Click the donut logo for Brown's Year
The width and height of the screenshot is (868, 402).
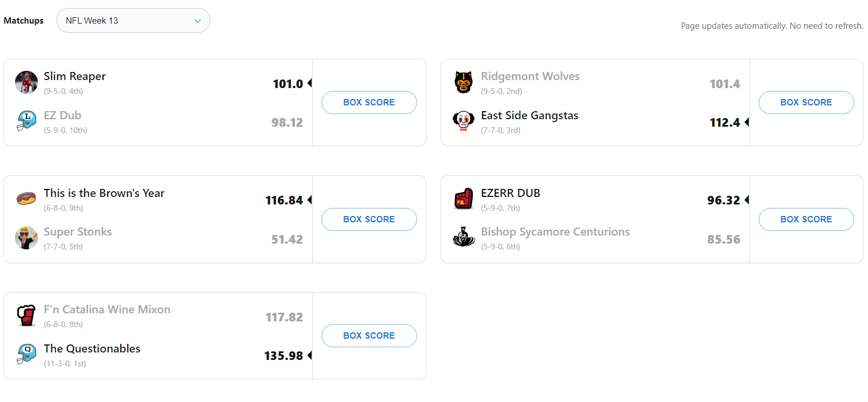pos(26,199)
